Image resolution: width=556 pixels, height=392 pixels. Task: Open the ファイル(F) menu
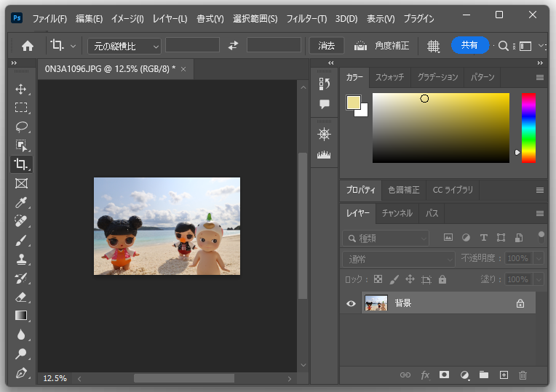(49, 18)
